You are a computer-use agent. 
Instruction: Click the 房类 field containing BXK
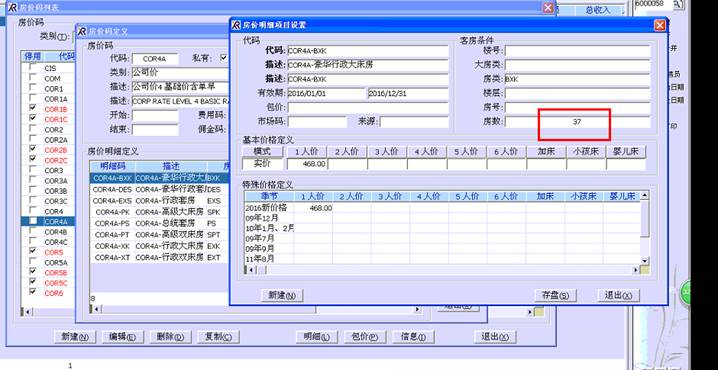pyautogui.click(x=577, y=80)
